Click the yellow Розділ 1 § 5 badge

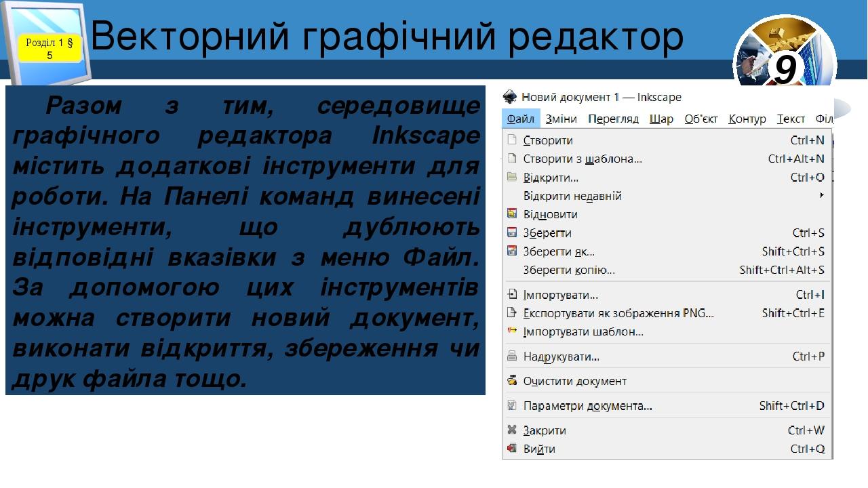(x=50, y=48)
